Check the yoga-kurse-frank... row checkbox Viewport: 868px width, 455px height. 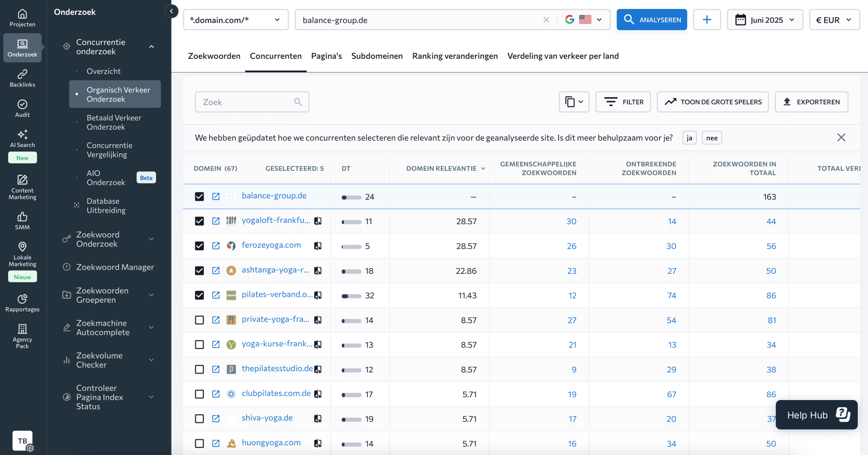(x=199, y=345)
